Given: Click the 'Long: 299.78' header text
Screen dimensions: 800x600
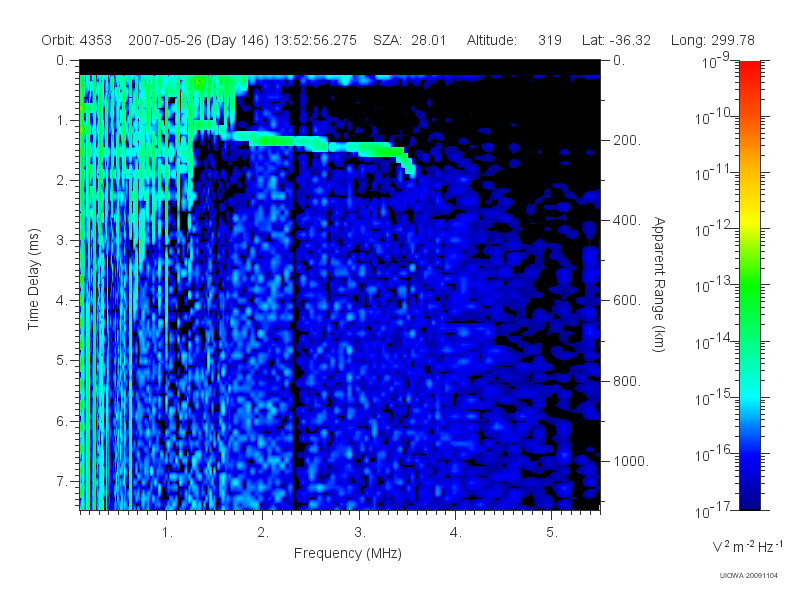Looking at the screenshot, I should pos(712,40).
